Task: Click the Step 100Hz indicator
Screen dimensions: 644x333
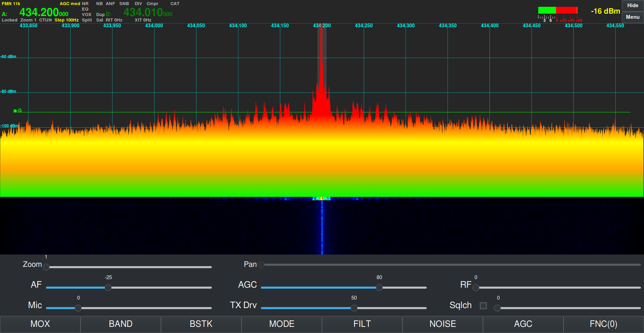Action: [x=67, y=20]
